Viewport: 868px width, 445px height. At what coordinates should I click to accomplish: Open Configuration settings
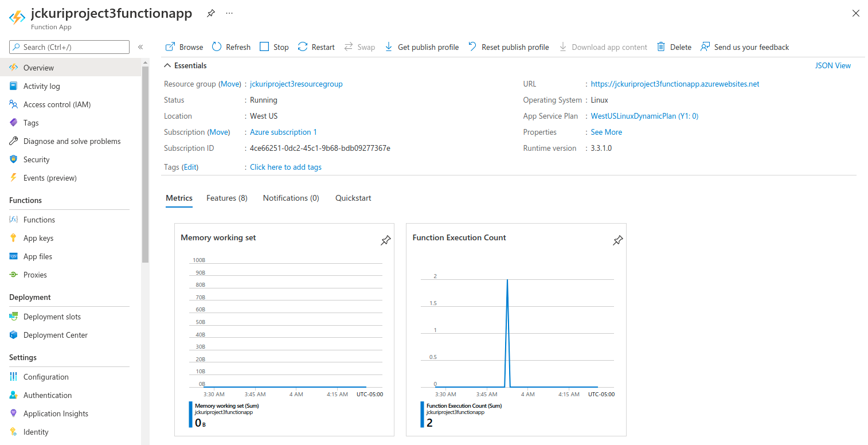(x=71, y=377)
